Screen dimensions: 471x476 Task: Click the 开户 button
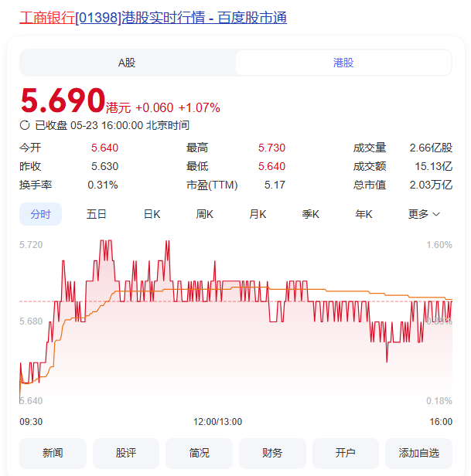click(x=346, y=454)
